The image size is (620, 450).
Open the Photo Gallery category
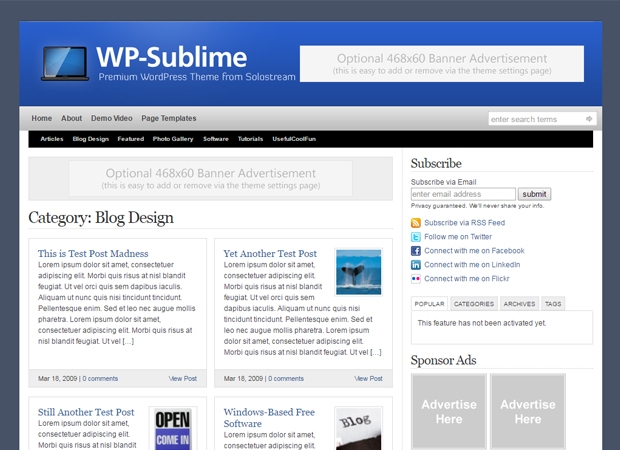pyautogui.click(x=173, y=139)
